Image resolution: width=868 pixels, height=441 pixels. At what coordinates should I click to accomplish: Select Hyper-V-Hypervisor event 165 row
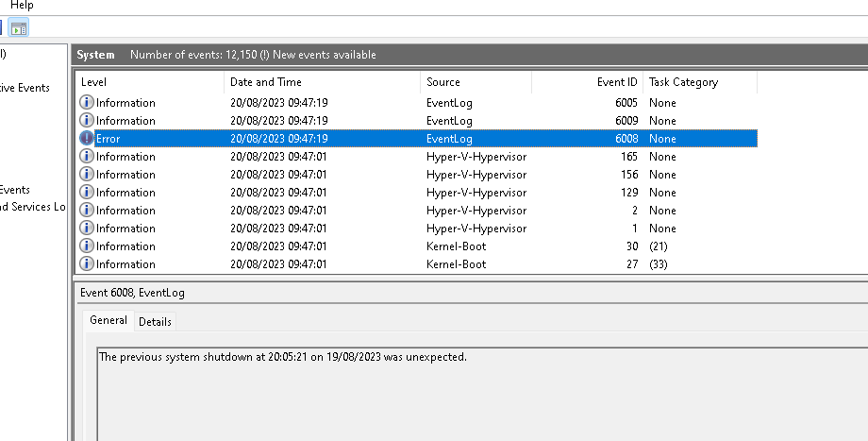click(416, 156)
